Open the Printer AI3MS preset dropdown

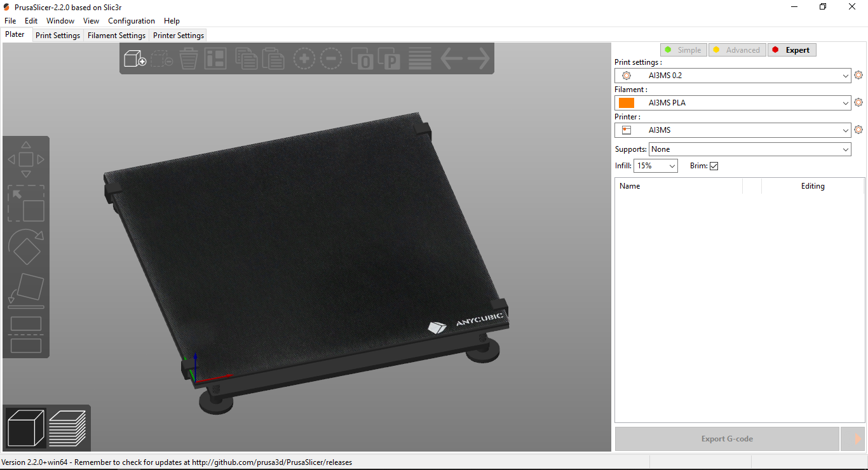[733, 130]
